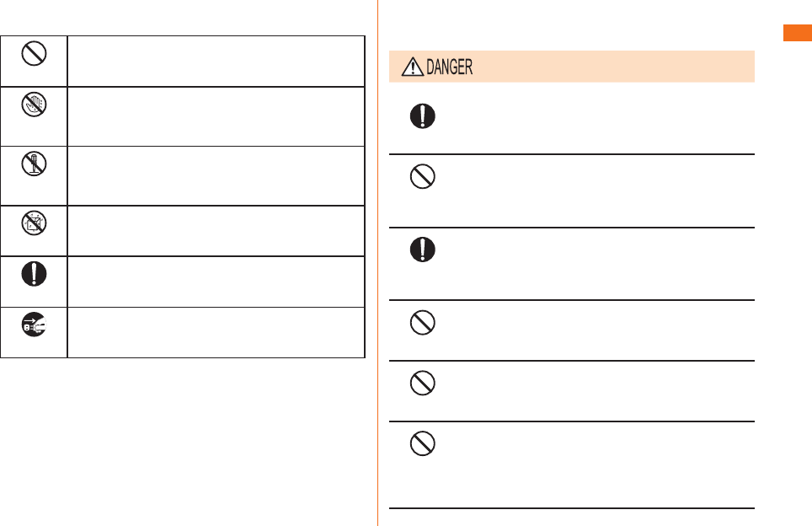Select the do-not-disassemble screwdriver icon
The height and width of the screenshot is (526, 812).
point(35,164)
